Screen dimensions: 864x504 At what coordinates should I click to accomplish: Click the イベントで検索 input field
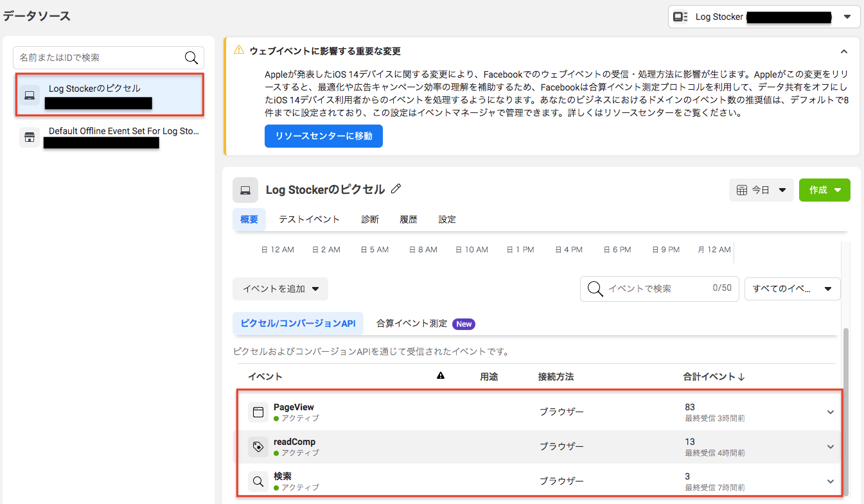coord(660,289)
